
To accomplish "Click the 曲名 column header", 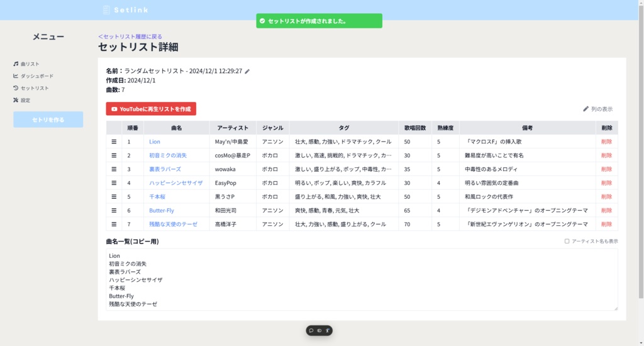I will pos(177,128).
